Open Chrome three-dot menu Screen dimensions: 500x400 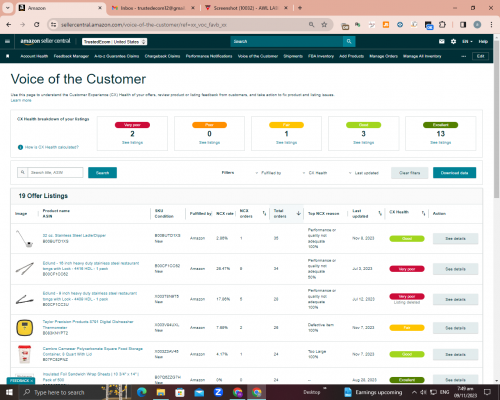click(491, 25)
